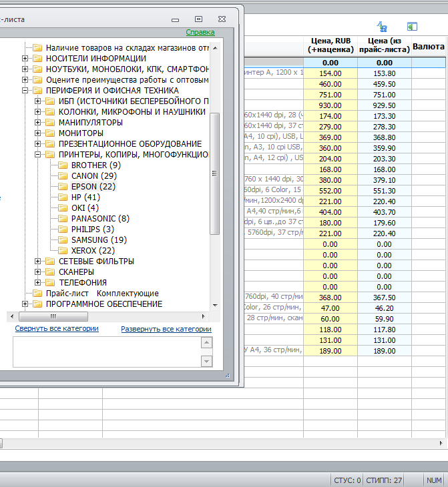Image resolution: width=448 pixels, height=487 pixels.
Task: Select the SAMSUNG (19) category label
Action: [x=99, y=239]
